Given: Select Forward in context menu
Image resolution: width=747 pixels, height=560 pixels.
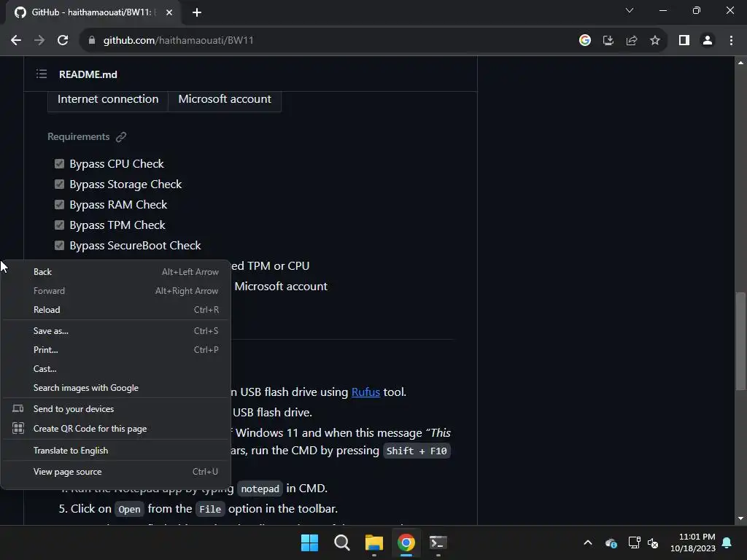Looking at the screenshot, I should [116, 291].
